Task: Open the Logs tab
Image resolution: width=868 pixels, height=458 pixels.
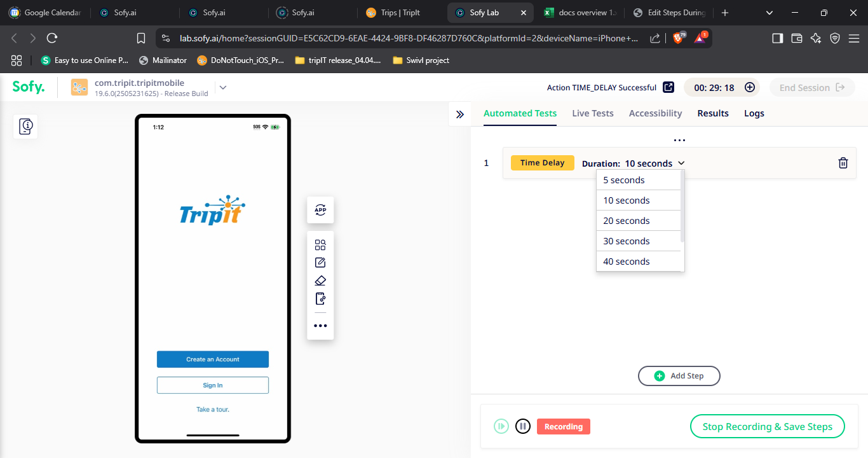Action: pos(754,113)
